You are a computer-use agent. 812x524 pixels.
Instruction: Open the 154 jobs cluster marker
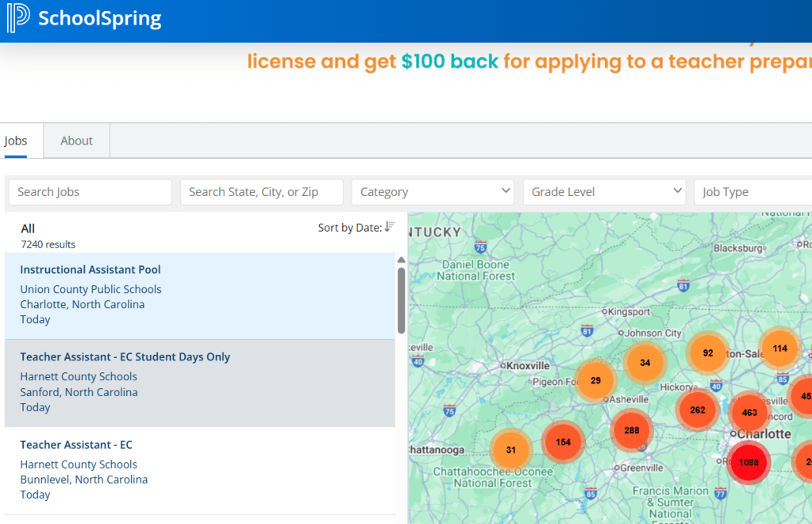[x=563, y=442]
